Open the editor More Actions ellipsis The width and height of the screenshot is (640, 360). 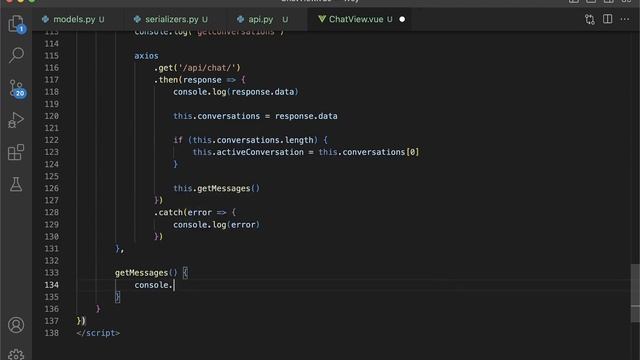coord(624,19)
